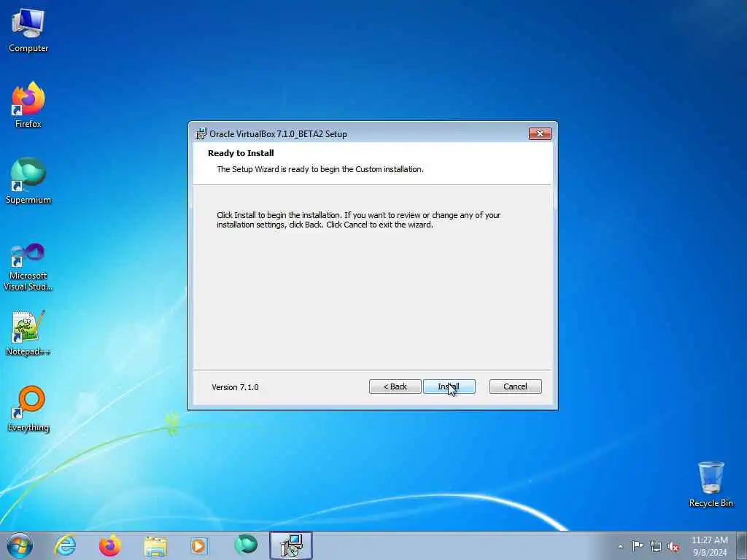Launch Firefox from the taskbar
This screenshot has height=560, width=747.
tap(109, 545)
